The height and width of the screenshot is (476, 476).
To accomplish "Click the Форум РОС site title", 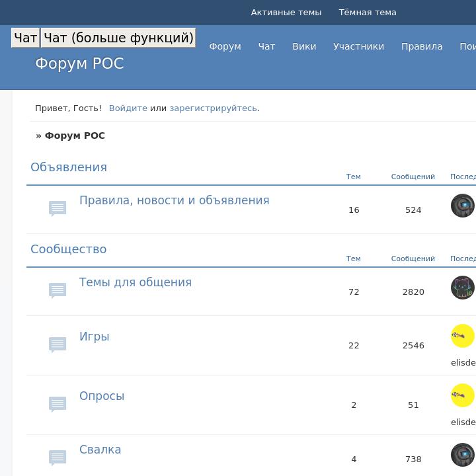I will pos(79,64).
